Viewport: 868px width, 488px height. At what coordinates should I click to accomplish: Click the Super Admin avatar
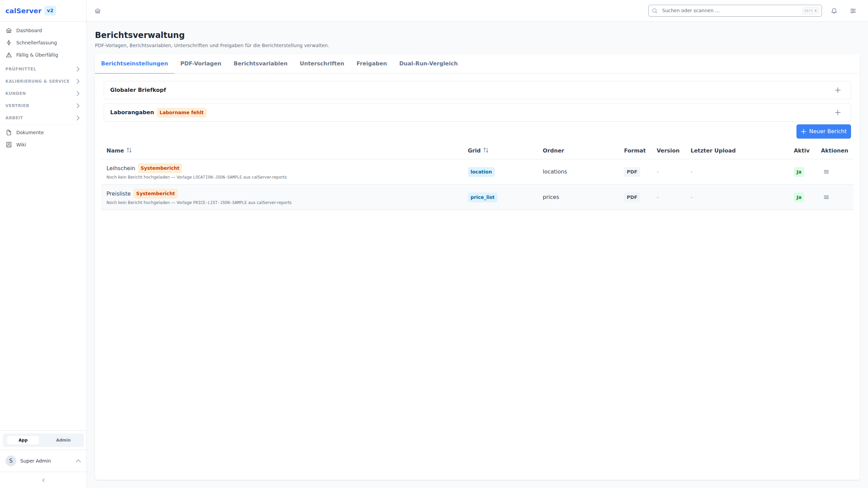pos(11,461)
